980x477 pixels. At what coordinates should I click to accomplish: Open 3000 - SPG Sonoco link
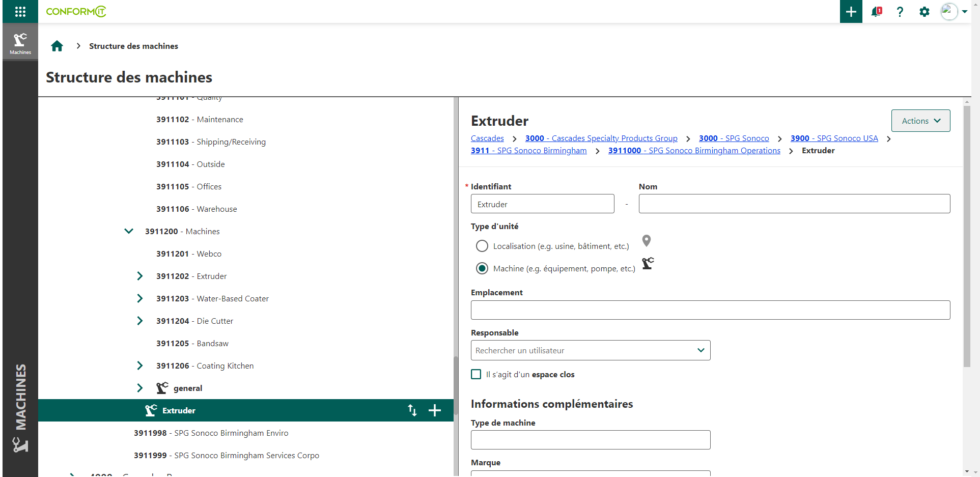pyautogui.click(x=734, y=138)
